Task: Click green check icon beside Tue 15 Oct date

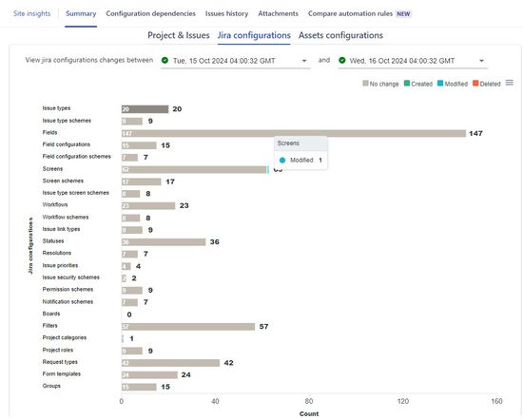Action: click(165, 60)
